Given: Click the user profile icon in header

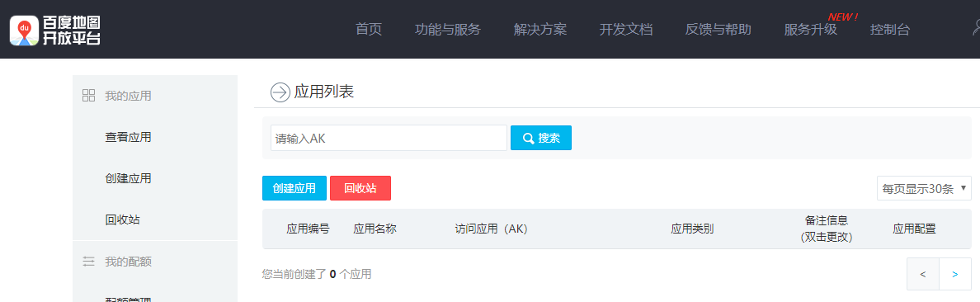Looking at the screenshot, I should coord(976,28).
